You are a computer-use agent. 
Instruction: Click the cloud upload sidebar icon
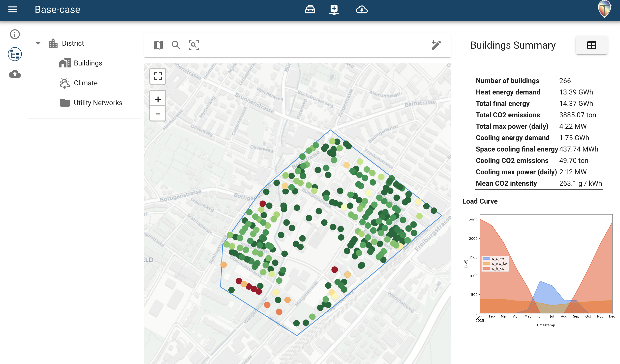pos(15,74)
